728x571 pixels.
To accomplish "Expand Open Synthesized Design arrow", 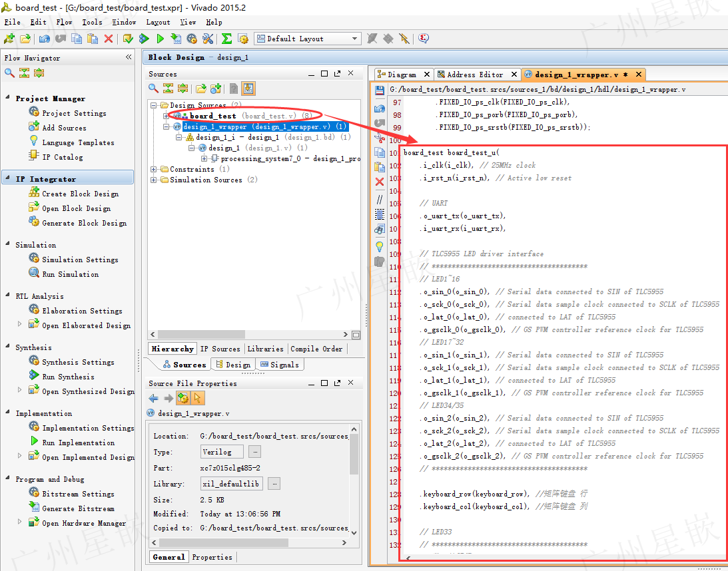I will [19, 390].
